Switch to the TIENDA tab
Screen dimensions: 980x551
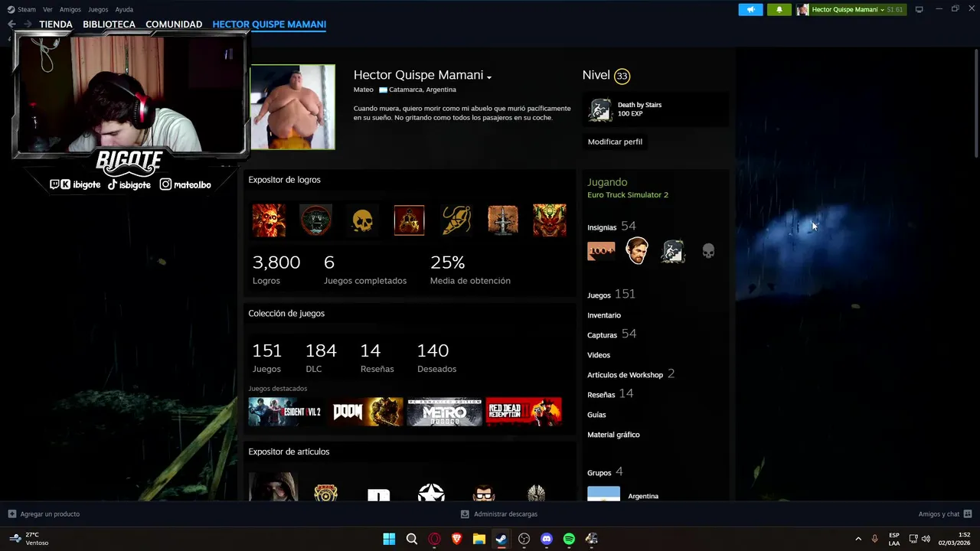coord(56,24)
